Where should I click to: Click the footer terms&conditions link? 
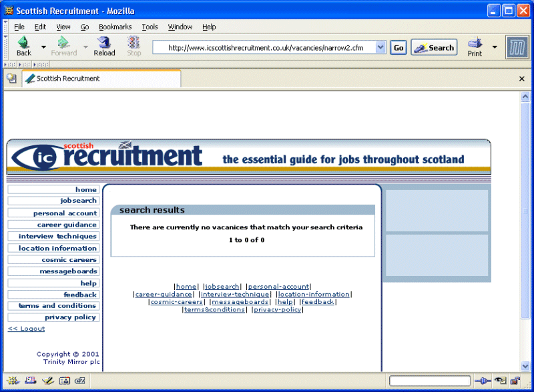[214, 309]
